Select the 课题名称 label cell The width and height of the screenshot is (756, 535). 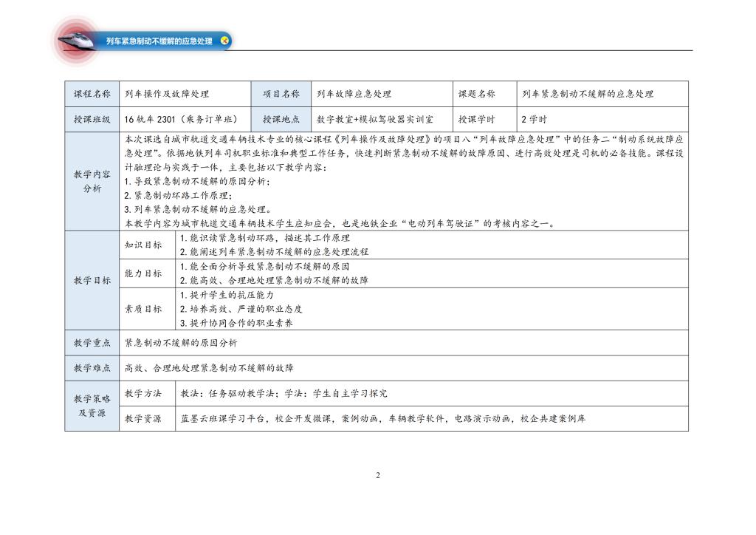477,94
